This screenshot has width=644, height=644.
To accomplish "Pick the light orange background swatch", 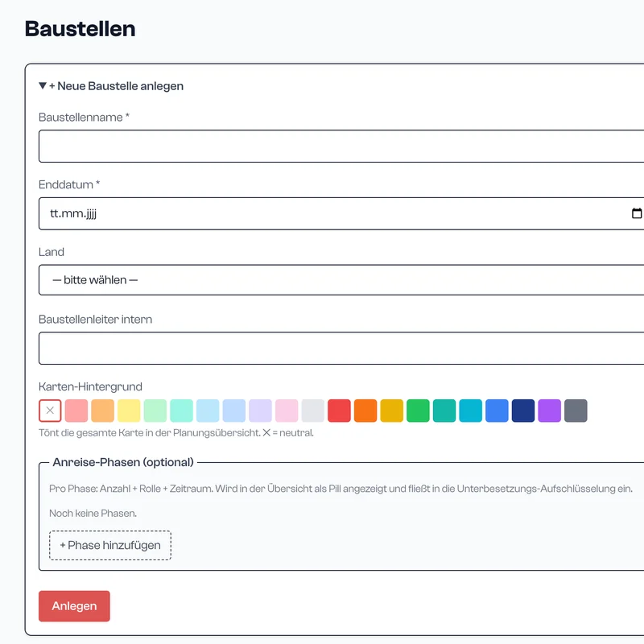I will (x=103, y=411).
